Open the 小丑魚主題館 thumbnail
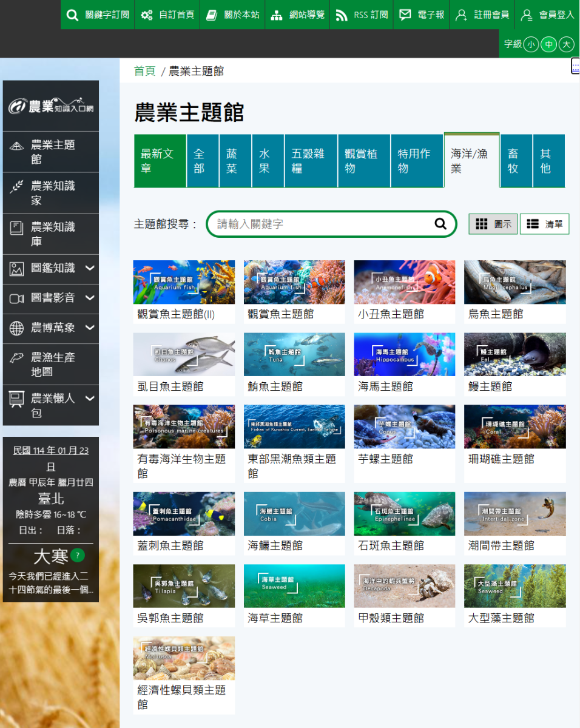 (404, 281)
